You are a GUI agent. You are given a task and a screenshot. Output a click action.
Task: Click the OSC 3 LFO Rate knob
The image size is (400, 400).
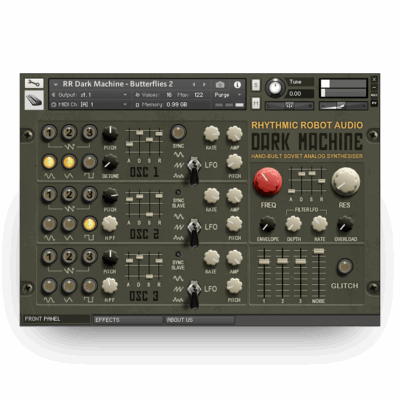pos(211,258)
